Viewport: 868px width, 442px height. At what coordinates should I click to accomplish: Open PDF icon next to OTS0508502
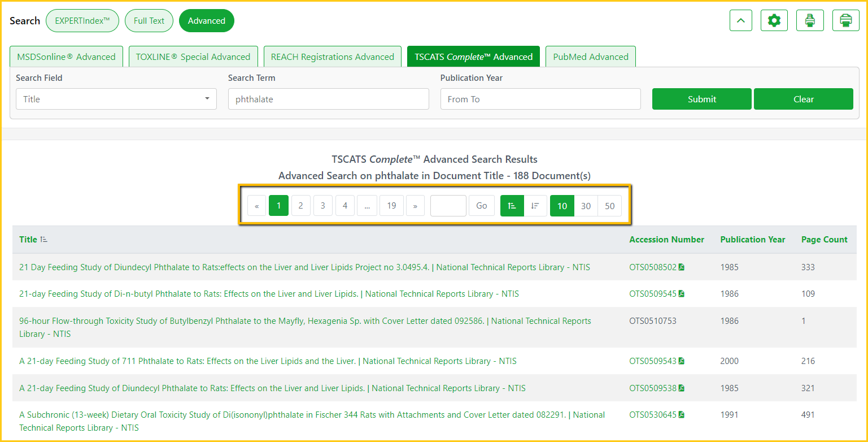682,267
